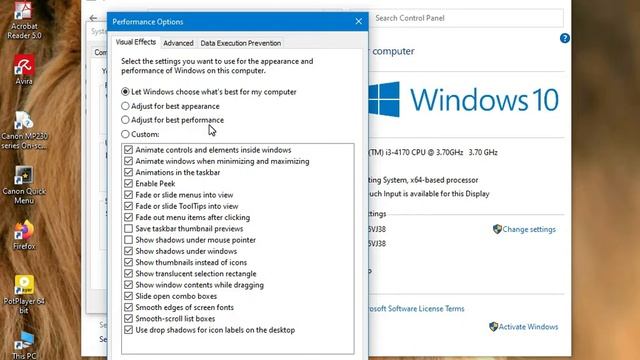
Task: Toggle Show translucent selection rectangle
Action: pos(129,273)
